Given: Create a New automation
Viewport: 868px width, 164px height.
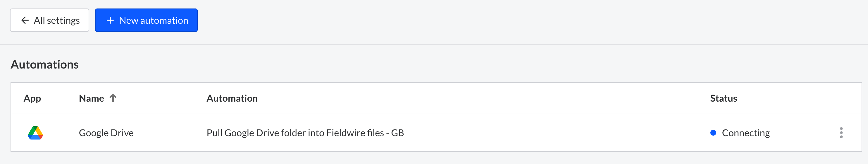Looking at the screenshot, I should (146, 20).
